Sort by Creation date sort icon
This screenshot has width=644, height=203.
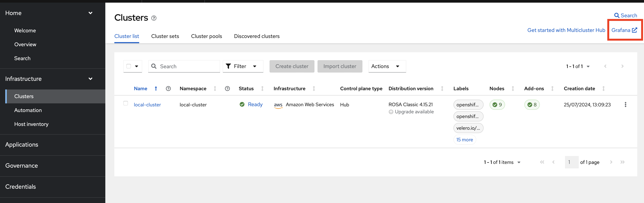(603, 89)
